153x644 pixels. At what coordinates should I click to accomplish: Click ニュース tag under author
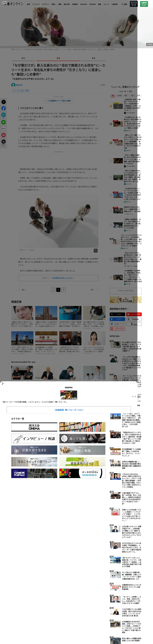15,91
